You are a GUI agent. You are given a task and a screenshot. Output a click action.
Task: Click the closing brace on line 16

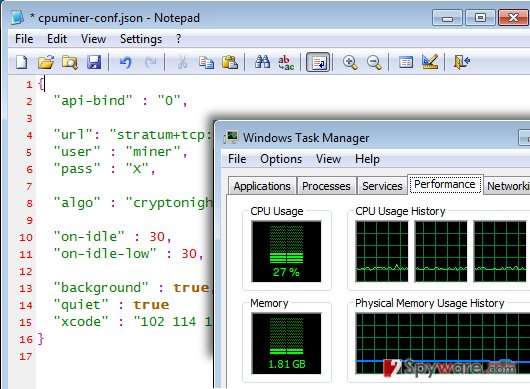point(41,338)
